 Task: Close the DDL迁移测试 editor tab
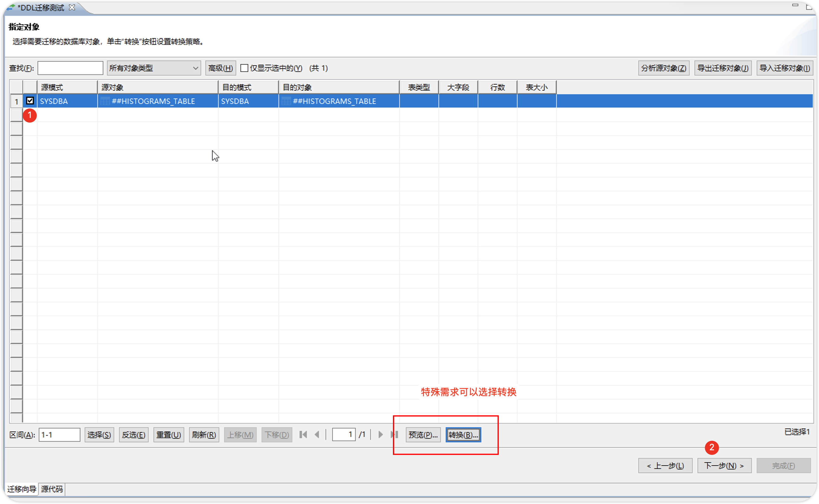point(72,7)
